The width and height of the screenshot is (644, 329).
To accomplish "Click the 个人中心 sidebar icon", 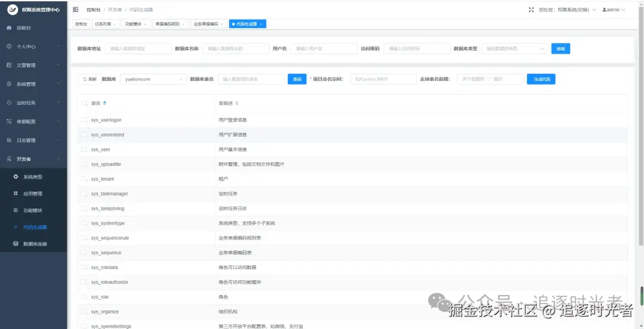I will [9, 46].
